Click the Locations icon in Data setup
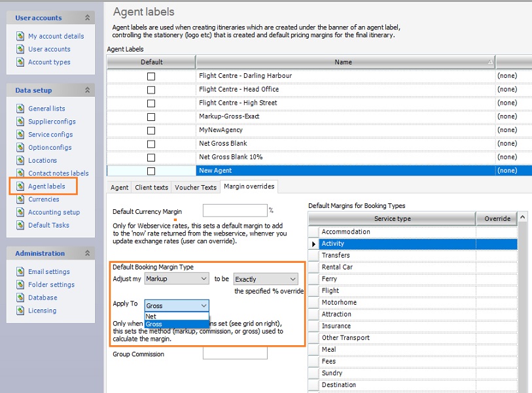The height and width of the screenshot is (393, 532). (x=20, y=161)
